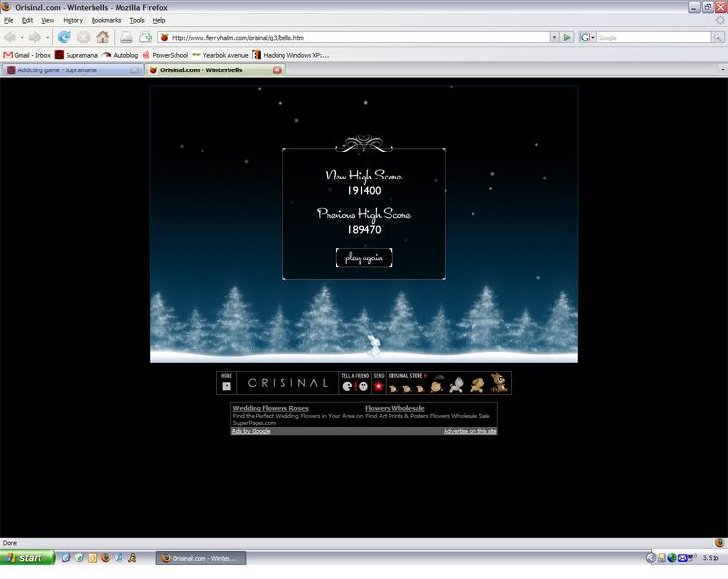
Task: Click Advertise on this site link
Action: pyautogui.click(x=470, y=431)
